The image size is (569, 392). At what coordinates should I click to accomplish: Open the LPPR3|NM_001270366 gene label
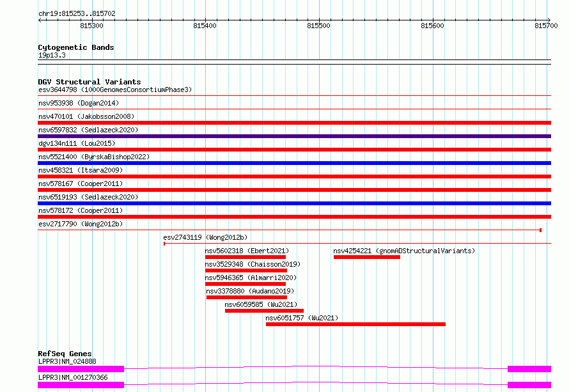(73, 377)
